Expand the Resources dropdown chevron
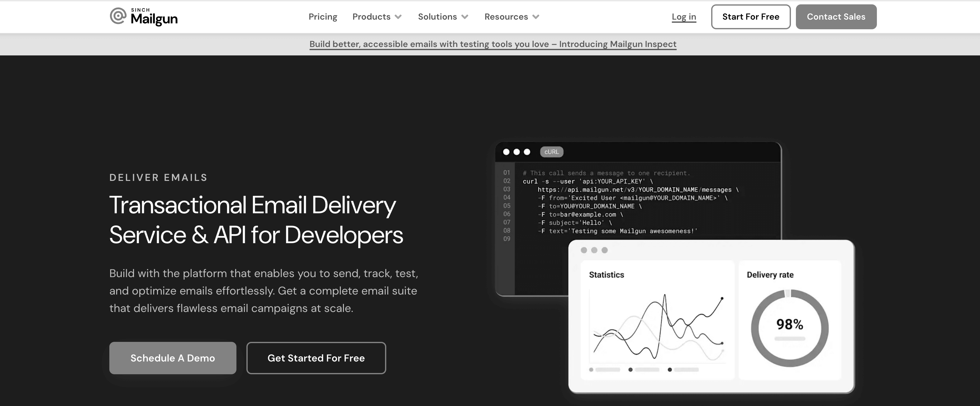The image size is (980, 406). (x=536, y=17)
